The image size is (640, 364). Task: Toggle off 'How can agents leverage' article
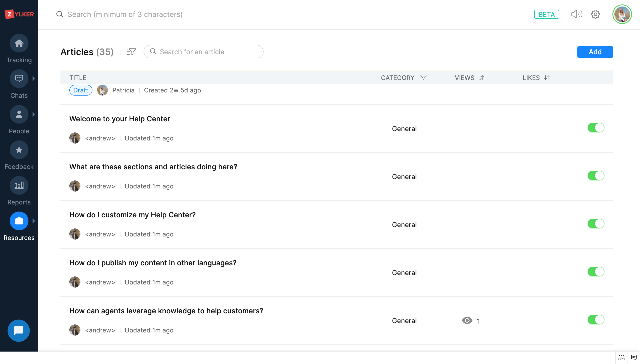pos(596,320)
